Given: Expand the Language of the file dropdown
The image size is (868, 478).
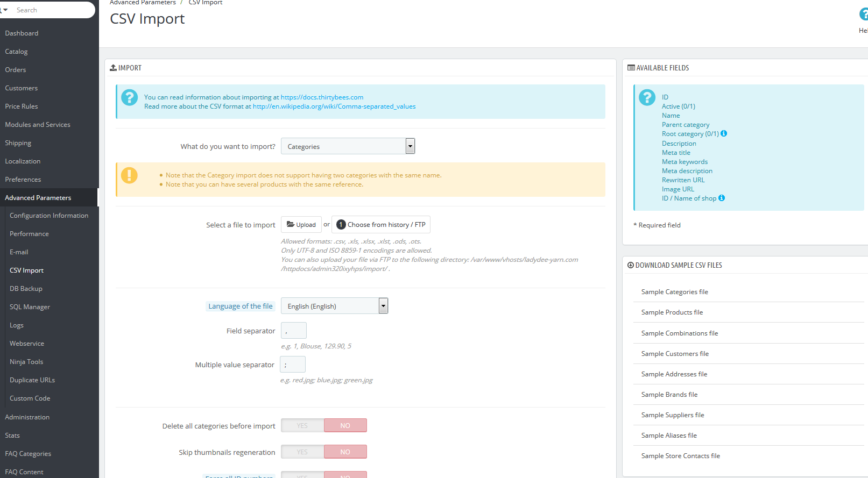Looking at the screenshot, I should coord(334,306).
